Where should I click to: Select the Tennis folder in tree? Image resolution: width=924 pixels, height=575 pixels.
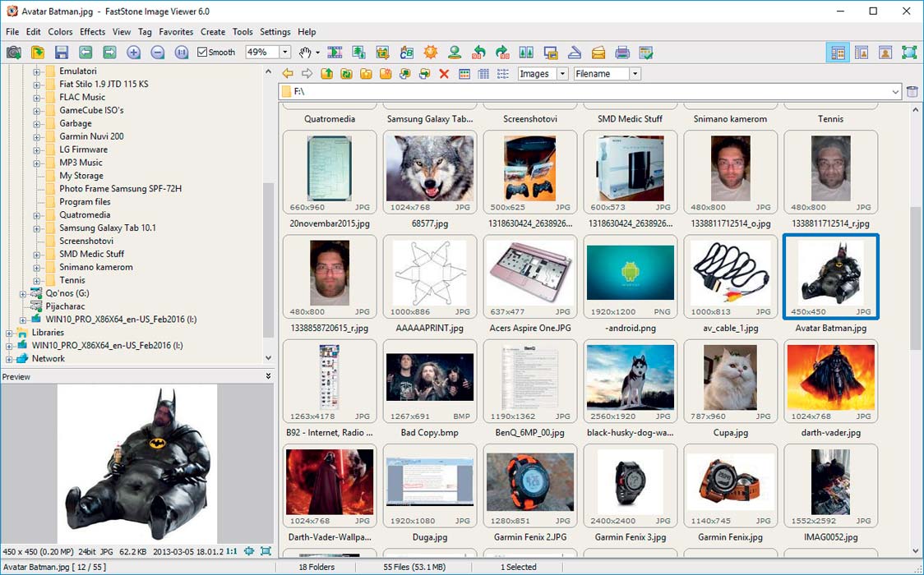pyautogui.click(x=72, y=280)
